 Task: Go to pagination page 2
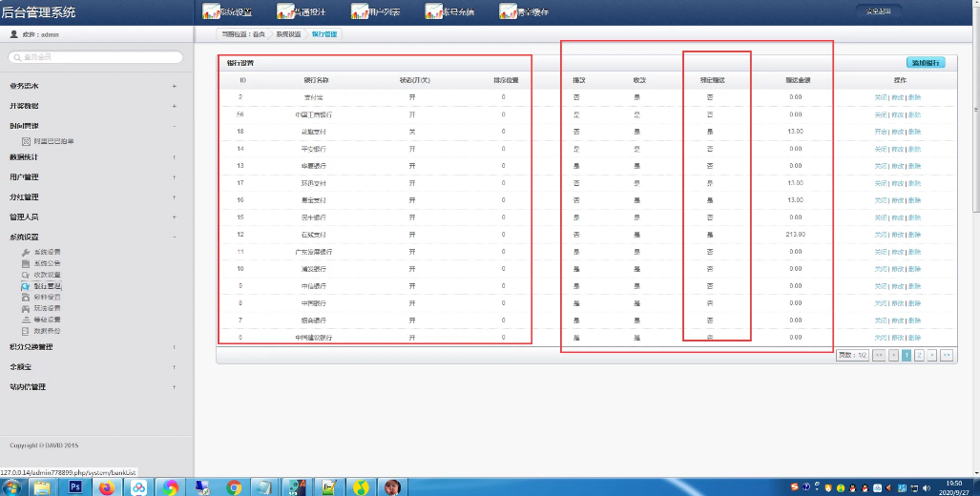coord(919,355)
